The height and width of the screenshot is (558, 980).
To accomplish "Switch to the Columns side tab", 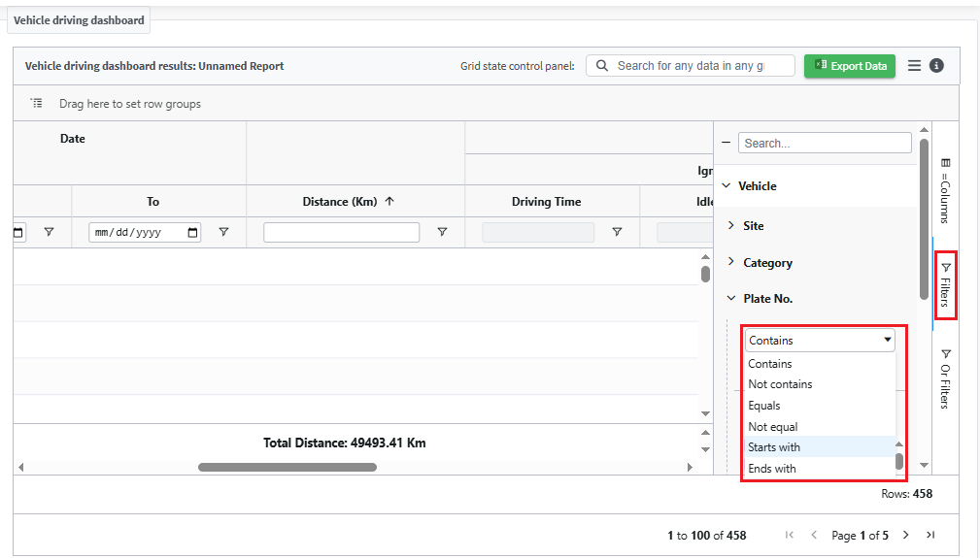I will 945,189.
